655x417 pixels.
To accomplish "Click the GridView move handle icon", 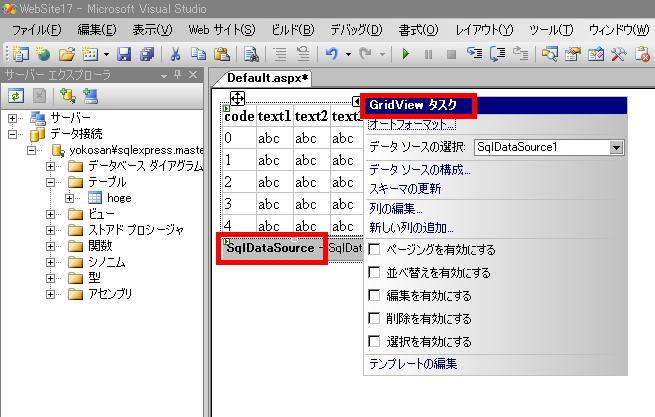I will [x=237, y=99].
